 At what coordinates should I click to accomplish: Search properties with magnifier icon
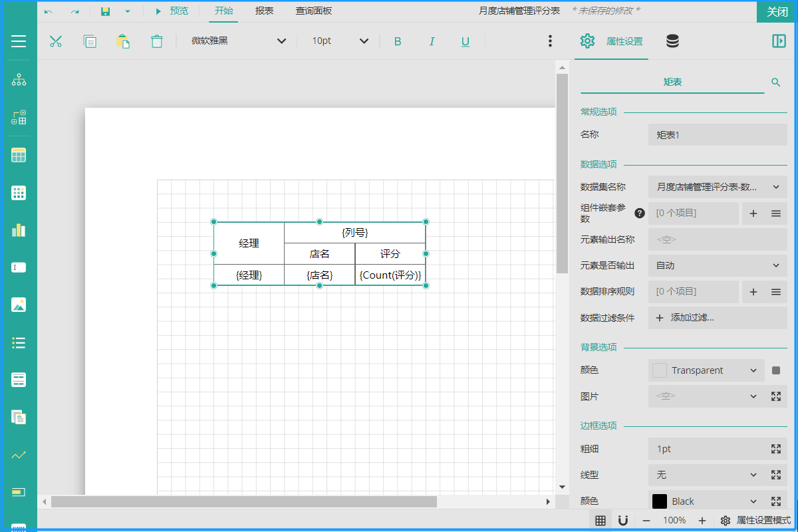(775, 82)
